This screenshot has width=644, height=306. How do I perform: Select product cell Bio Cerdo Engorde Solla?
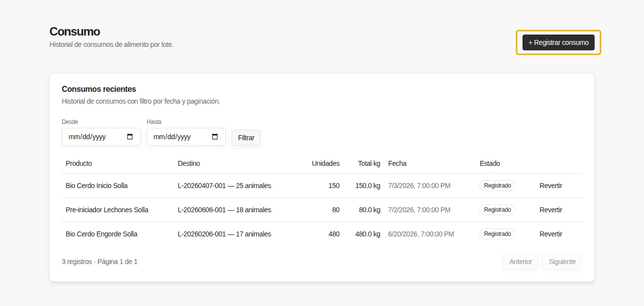[x=102, y=234]
